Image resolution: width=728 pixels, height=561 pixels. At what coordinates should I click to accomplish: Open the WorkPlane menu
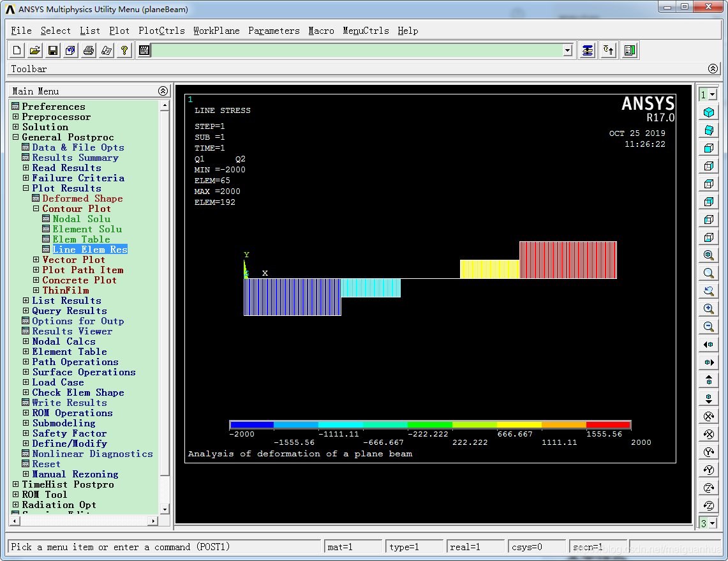pyautogui.click(x=216, y=31)
